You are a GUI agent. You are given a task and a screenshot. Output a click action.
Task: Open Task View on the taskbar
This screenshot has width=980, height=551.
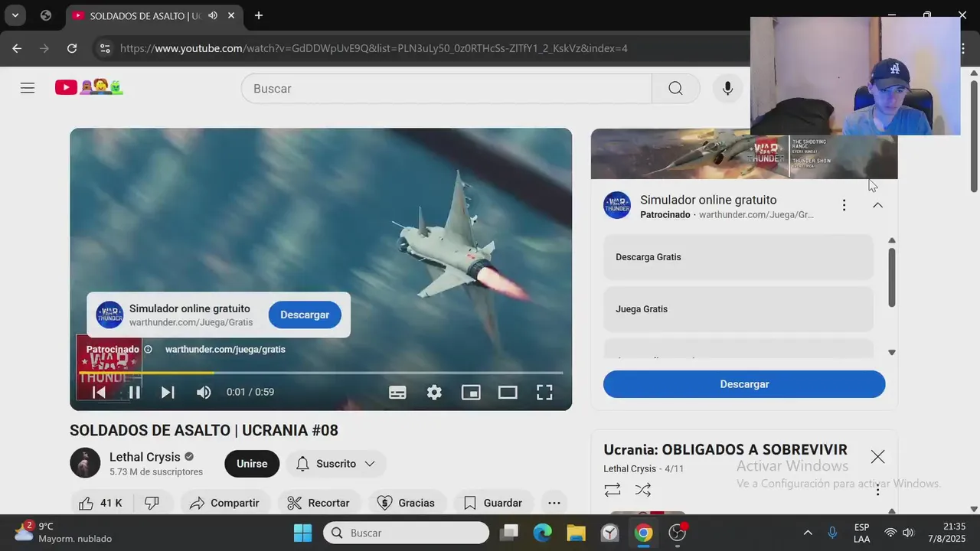pos(508,533)
